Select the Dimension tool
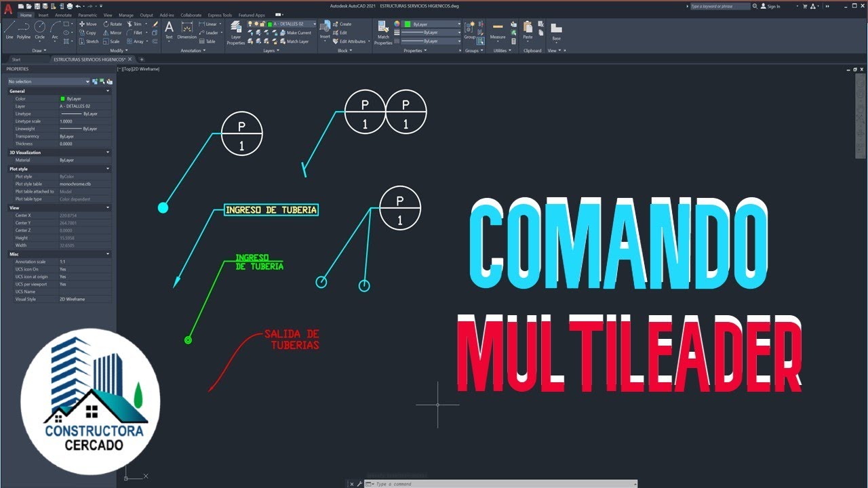The width and height of the screenshot is (868, 488). pyautogui.click(x=187, y=30)
